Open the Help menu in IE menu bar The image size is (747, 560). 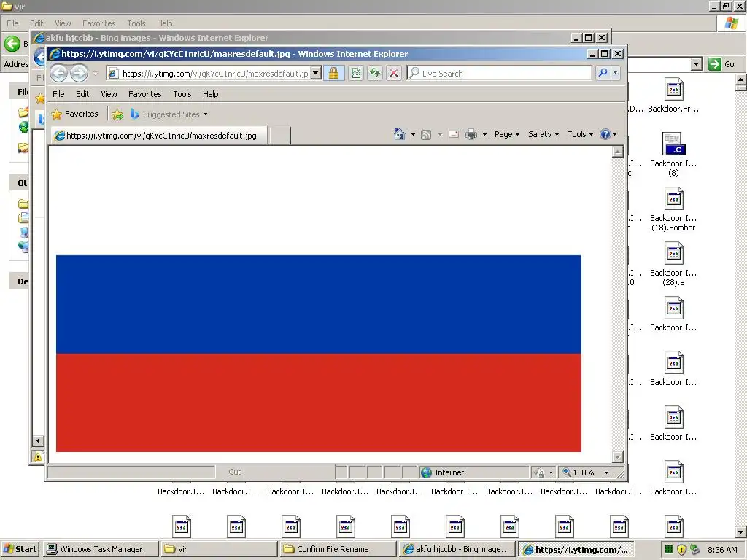point(210,94)
